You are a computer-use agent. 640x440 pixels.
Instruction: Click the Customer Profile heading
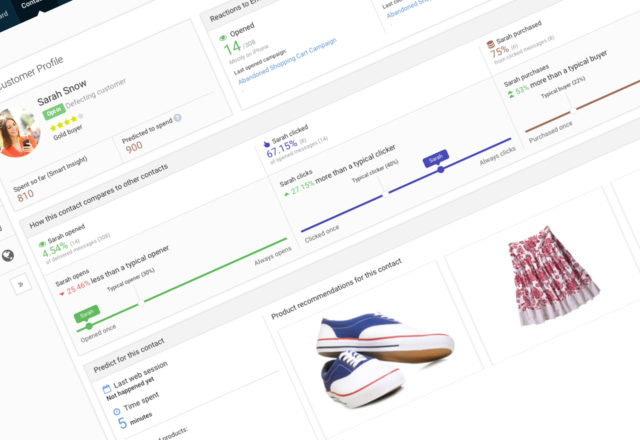31,73
